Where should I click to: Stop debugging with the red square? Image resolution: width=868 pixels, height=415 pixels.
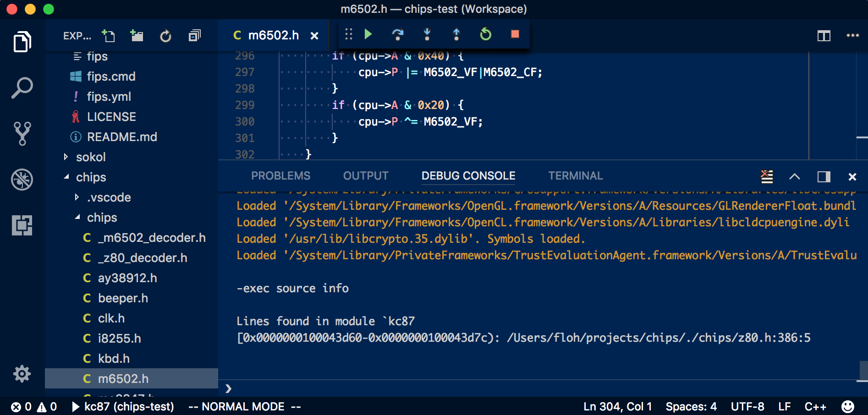514,34
